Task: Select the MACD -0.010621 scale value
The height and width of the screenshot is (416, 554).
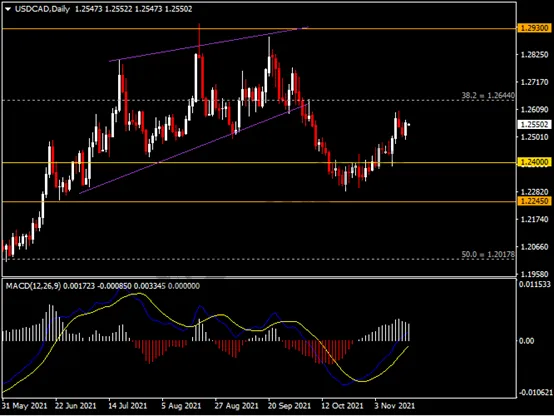Action: (x=535, y=392)
